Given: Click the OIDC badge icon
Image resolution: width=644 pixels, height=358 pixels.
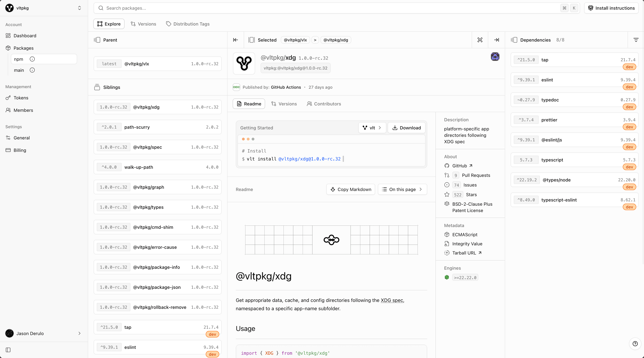Looking at the screenshot, I should 236,87.
